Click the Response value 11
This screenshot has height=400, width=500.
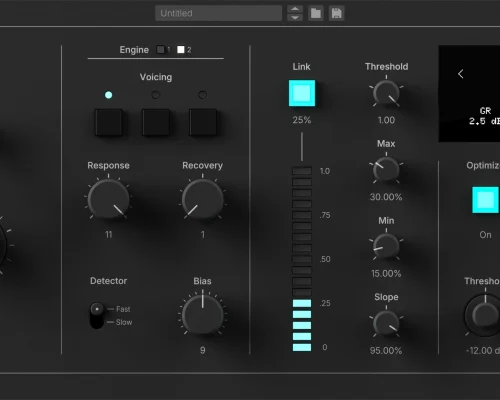click(x=109, y=235)
